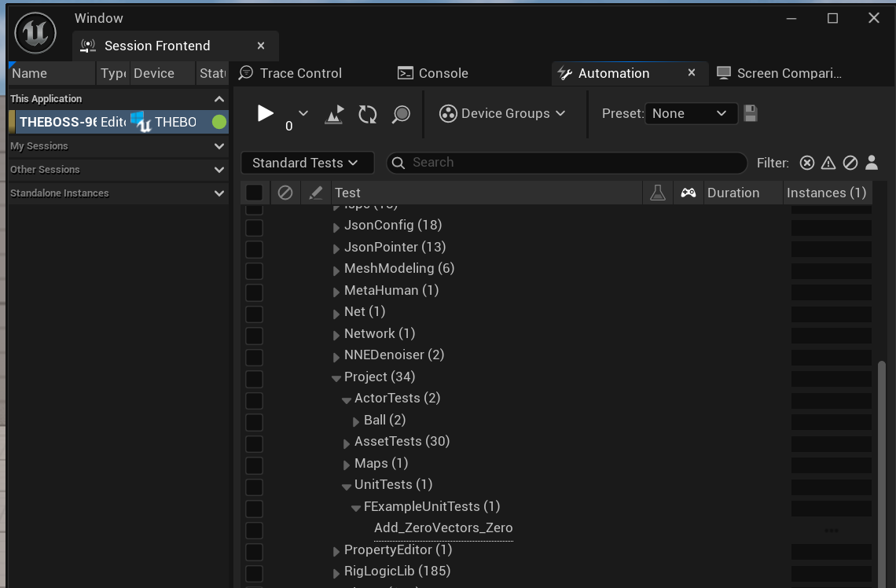Check the MeshModeling (6) checkbox
The width and height of the screenshot is (896, 588).
pyautogui.click(x=255, y=271)
